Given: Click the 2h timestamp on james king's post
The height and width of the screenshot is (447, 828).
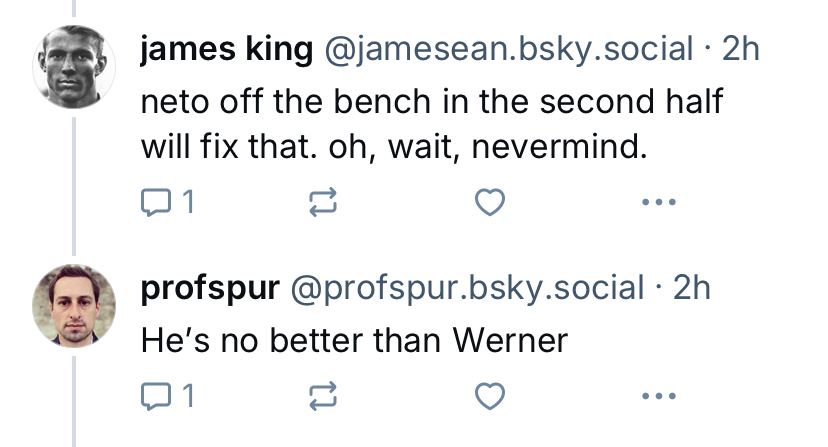Looking at the screenshot, I should click(x=739, y=50).
